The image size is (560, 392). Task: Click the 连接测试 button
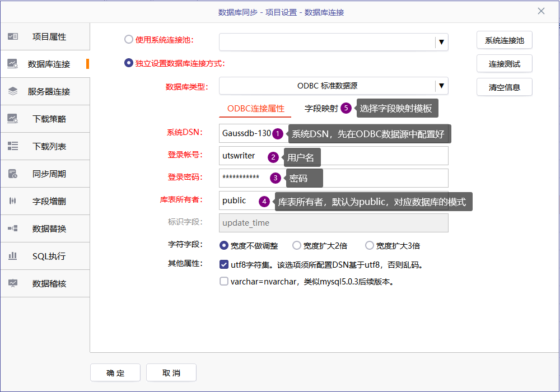coord(505,64)
